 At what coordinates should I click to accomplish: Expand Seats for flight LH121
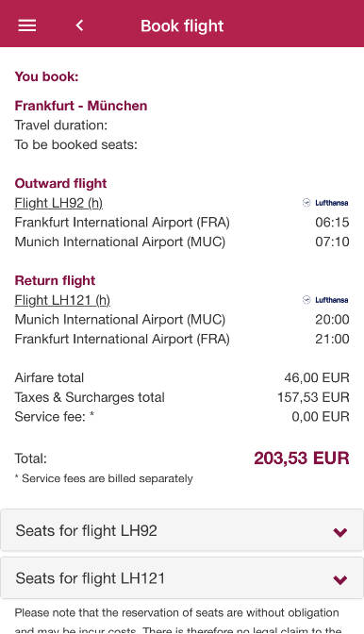pyautogui.click(x=182, y=578)
